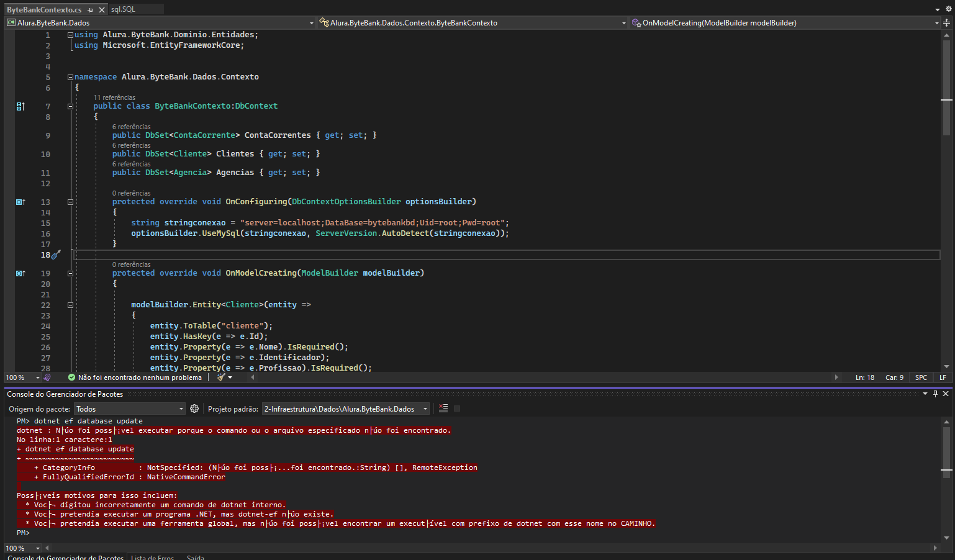
Task: Open the code cleanup options arrow
Action: 230,377
